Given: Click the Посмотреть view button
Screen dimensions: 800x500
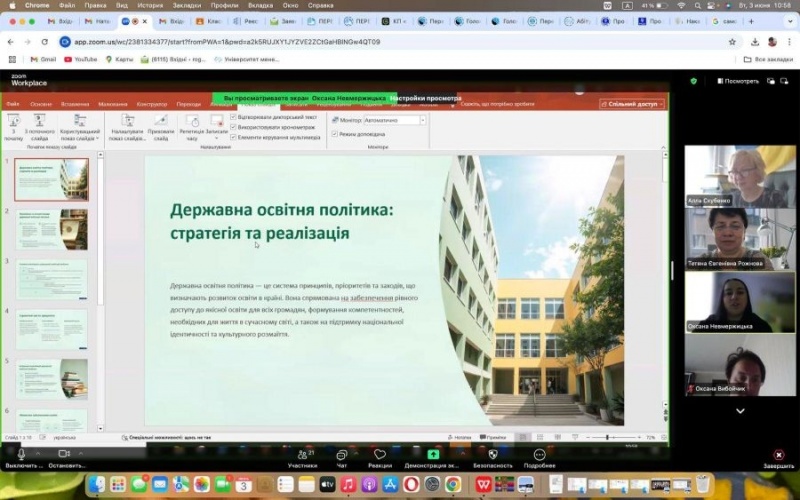Looking at the screenshot, I should (x=736, y=81).
